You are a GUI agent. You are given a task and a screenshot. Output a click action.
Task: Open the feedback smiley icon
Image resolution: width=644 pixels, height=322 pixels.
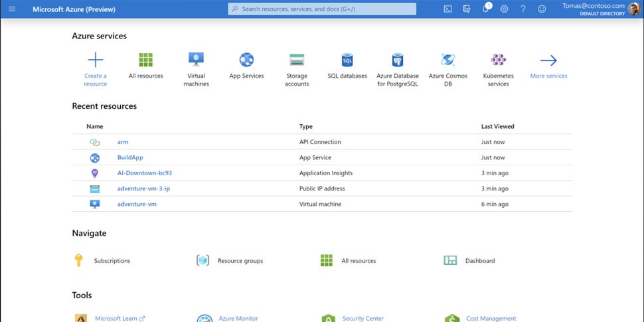click(x=542, y=9)
